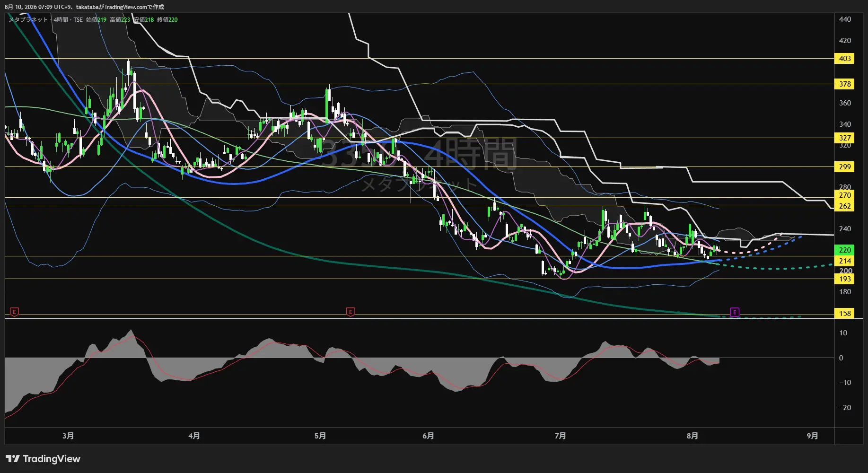Click the メタプラネット symbol name in legend
This screenshot has width=868, height=473.
[x=28, y=20]
